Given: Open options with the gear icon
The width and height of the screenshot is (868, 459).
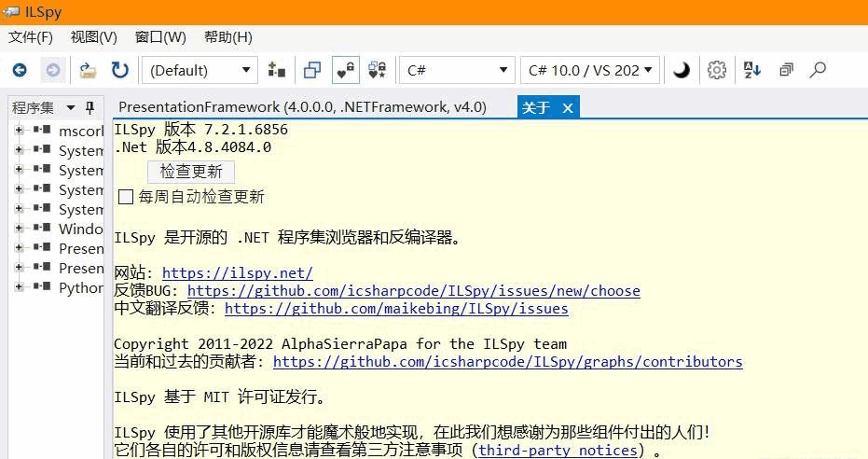Looking at the screenshot, I should point(716,70).
